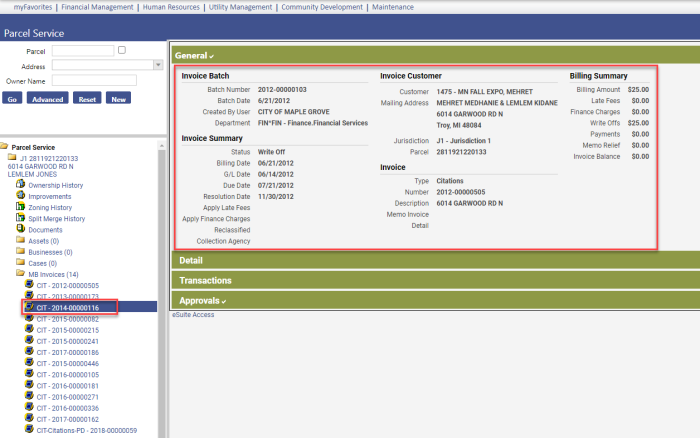Open the Utility Management menu
This screenshot has height=438, width=700.
pos(240,7)
